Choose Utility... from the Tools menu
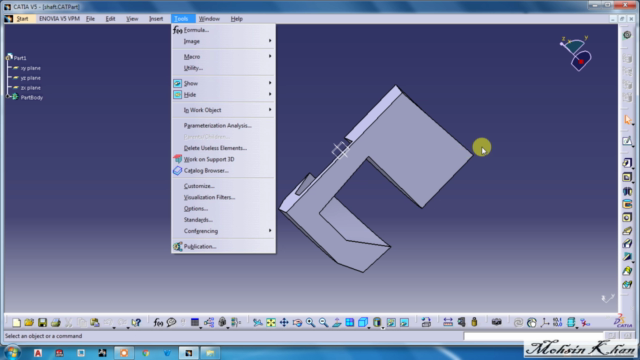This screenshot has height=360, width=640. point(223,68)
